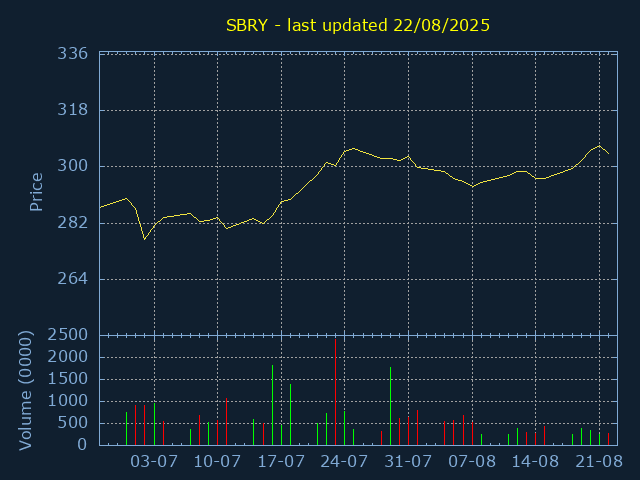The height and width of the screenshot is (480, 640).
Task: Click the 500 volume axis label
Action: 73,423
